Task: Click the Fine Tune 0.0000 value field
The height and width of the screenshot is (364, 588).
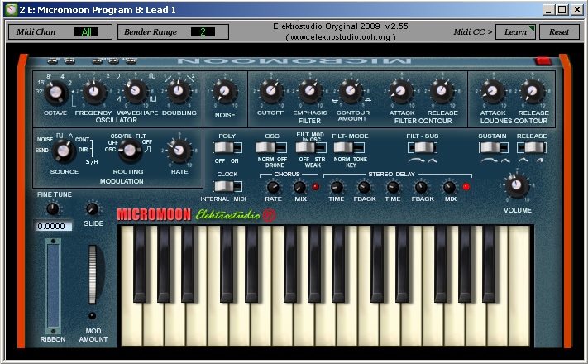Action: [52, 226]
